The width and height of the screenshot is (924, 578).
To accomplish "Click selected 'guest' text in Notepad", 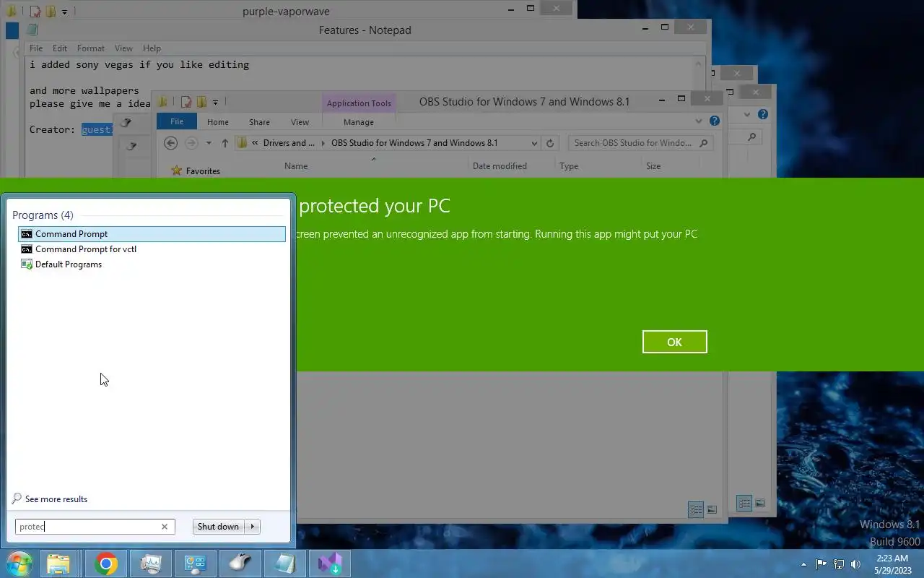I will (97, 129).
